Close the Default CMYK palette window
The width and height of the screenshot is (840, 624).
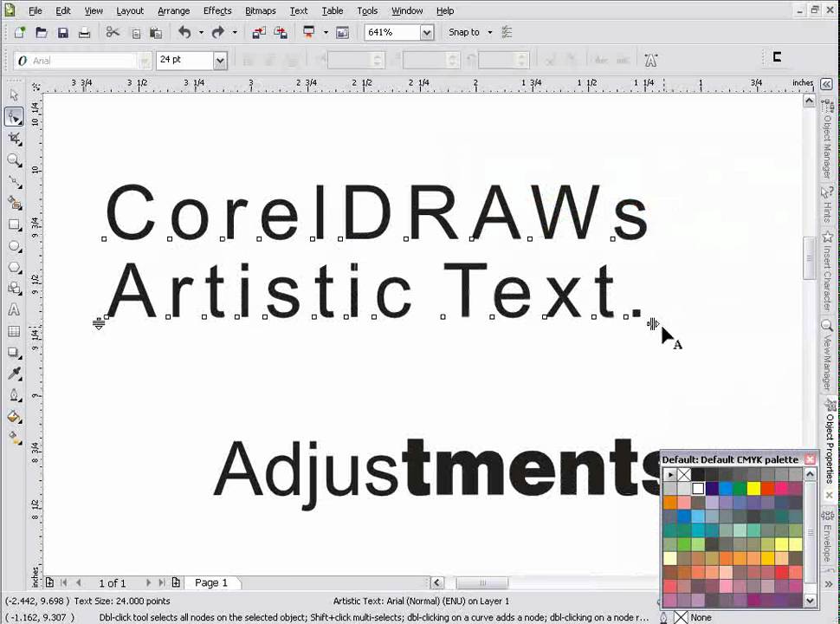[810, 459]
